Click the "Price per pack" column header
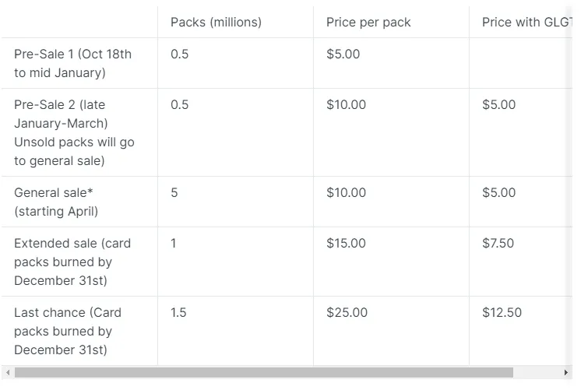This screenshot has width=588, height=390. [x=368, y=22]
